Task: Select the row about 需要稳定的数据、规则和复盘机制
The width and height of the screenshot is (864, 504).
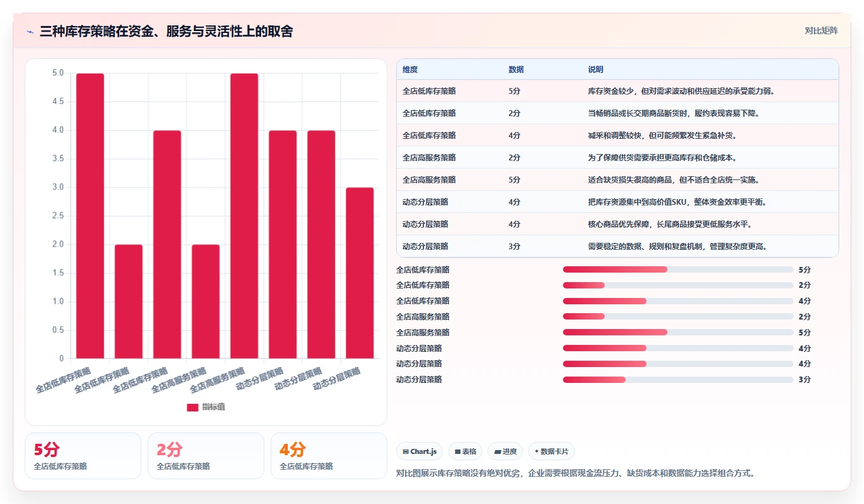Action: [617, 247]
